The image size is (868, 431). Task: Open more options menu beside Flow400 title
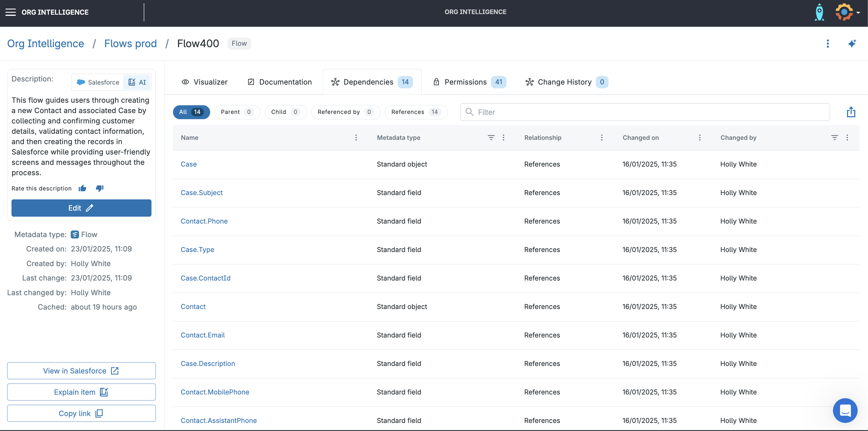tap(828, 43)
